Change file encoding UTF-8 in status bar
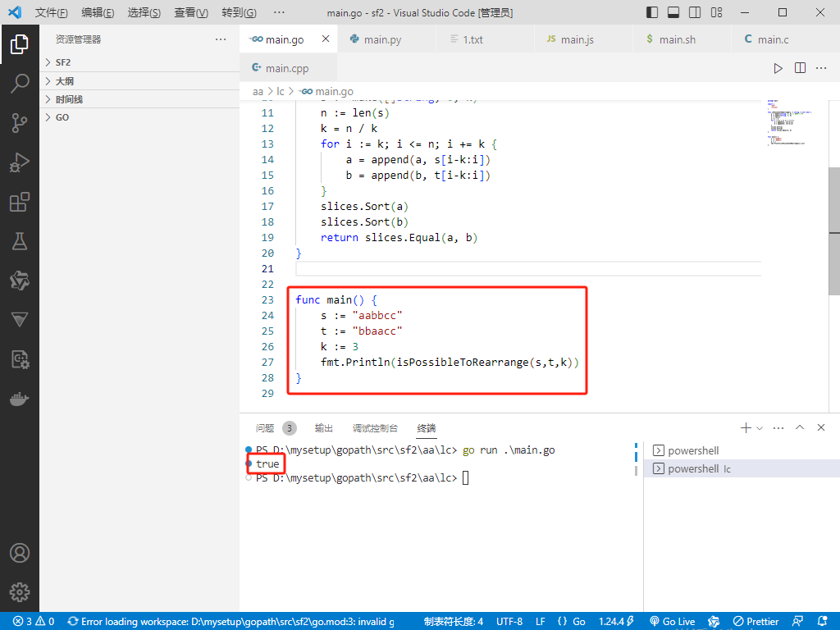The width and height of the screenshot is (840, 630). pos(509,622)
